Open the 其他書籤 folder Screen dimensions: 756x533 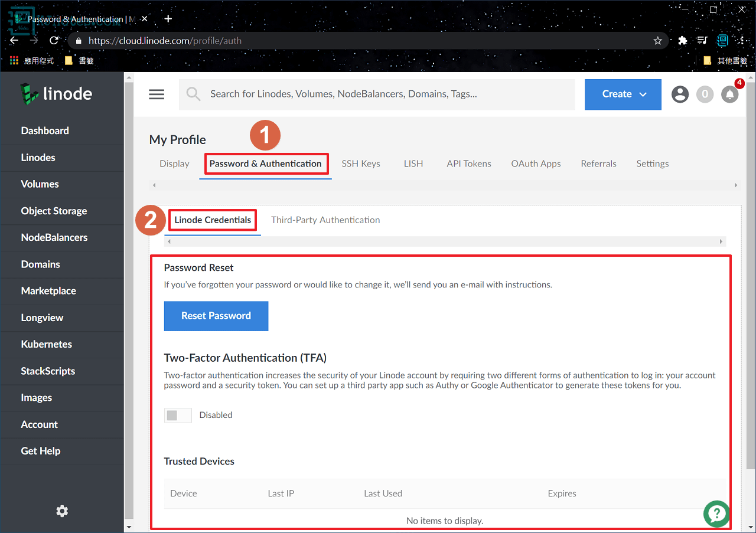725,60
